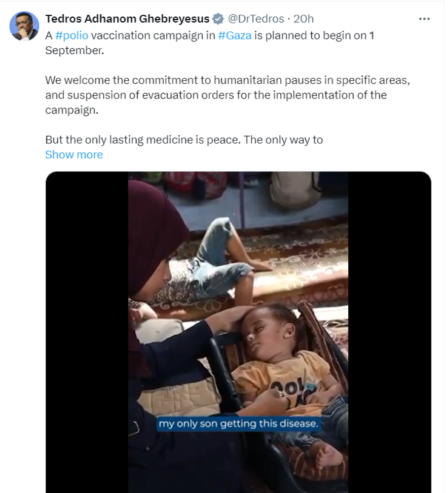Click the paragraph about humanitarian pauses

tap(227, 95)
